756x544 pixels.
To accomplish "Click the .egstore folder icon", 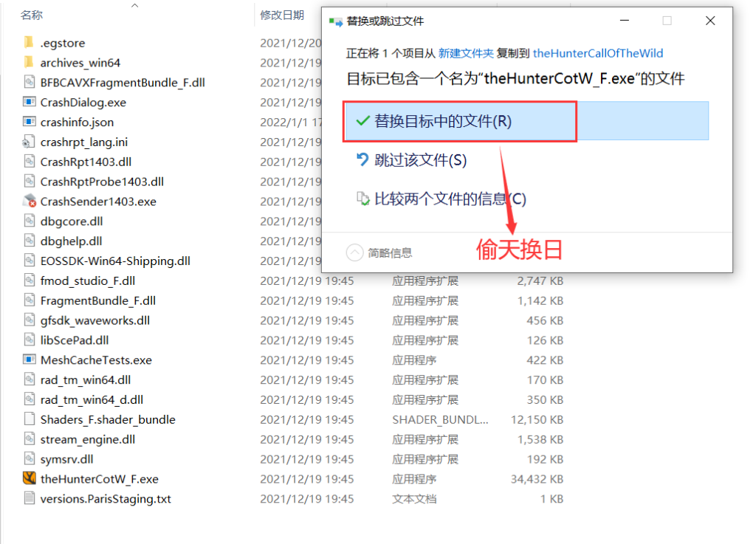I will 29,42.
